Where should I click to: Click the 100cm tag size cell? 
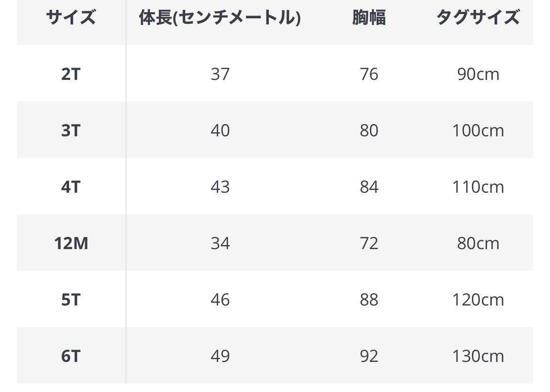click(x=478, y=131)
